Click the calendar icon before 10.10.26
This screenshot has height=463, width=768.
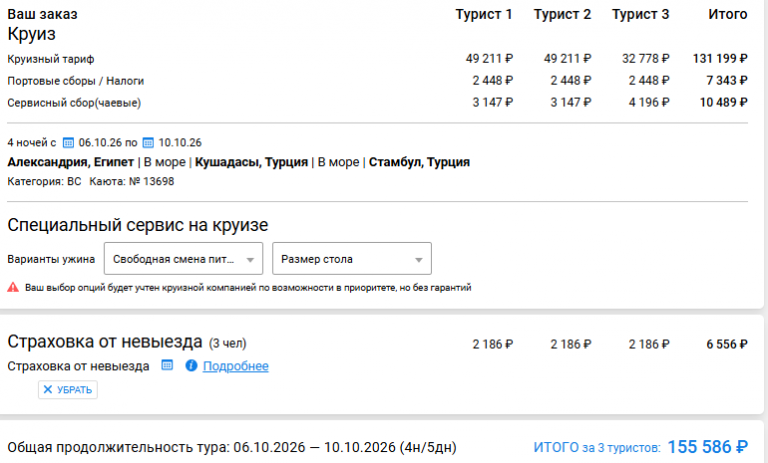tap(148, 143)
